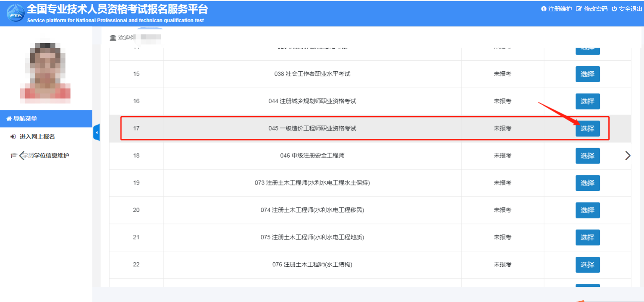Click the left carousel chevron arrow

click(22, 156)
